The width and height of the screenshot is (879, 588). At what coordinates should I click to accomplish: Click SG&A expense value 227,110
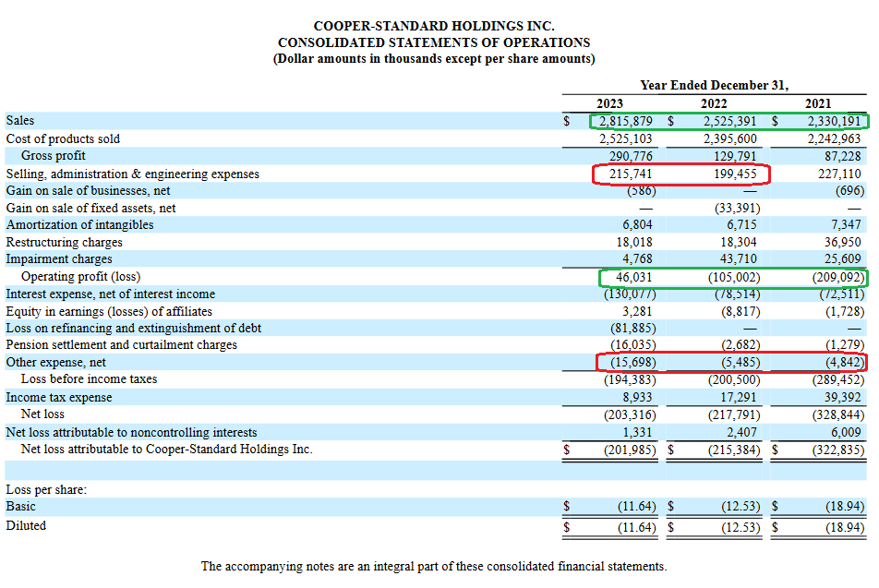(x=839, y=174)
